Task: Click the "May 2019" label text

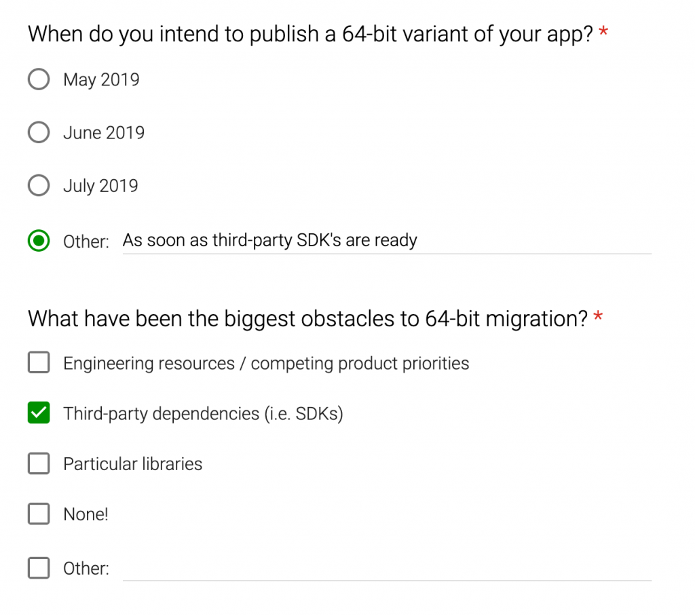Action: tap(101, 79)
